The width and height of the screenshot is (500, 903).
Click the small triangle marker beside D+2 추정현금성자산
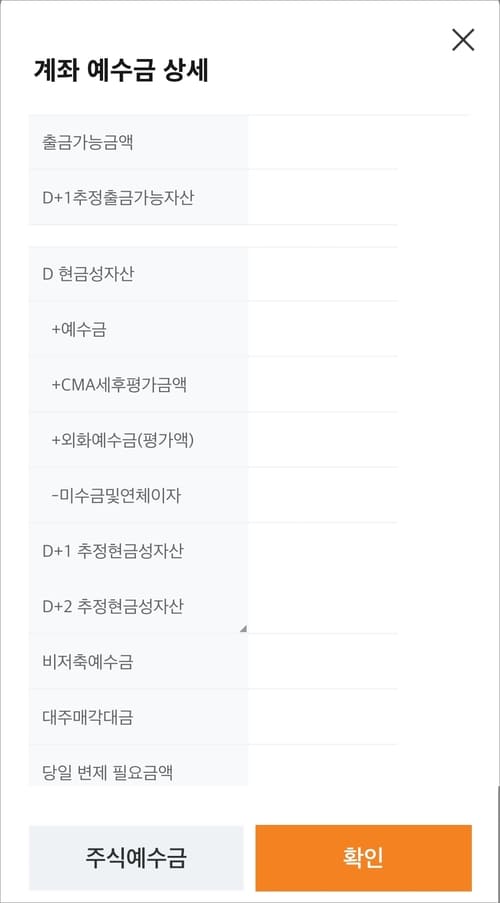pos(243,629)
